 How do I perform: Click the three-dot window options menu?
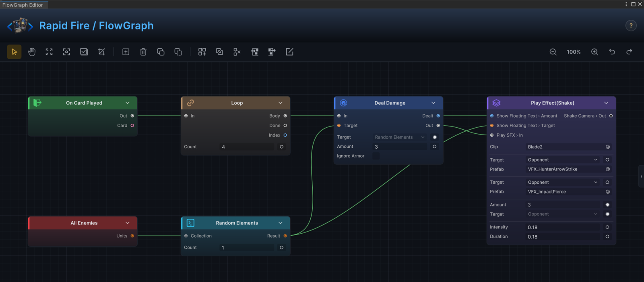(x=626, y=4)
